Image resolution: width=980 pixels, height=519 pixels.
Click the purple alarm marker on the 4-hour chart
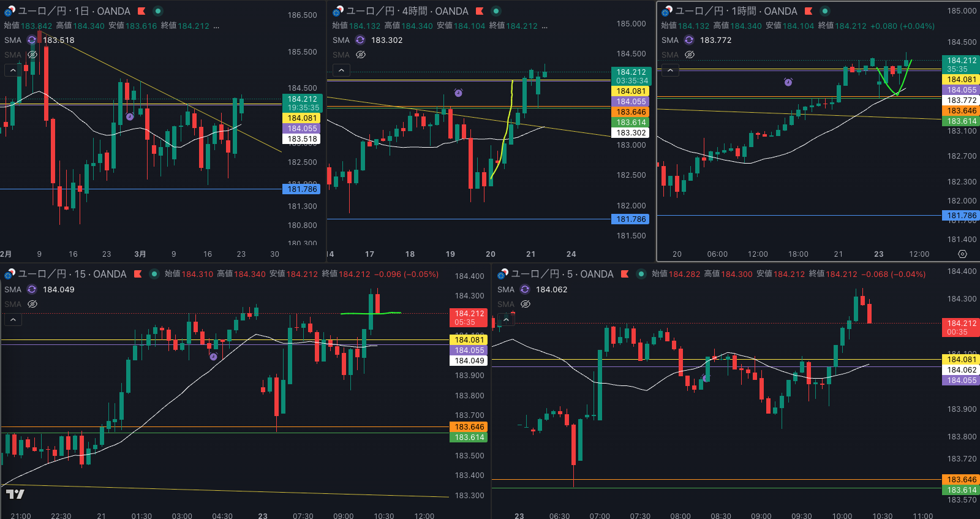point(458,93)
